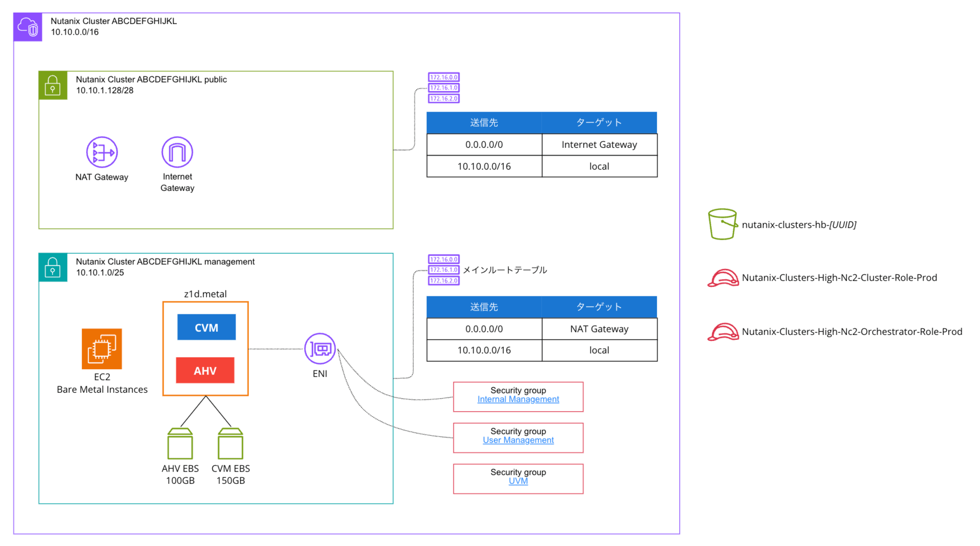Click the S3 bucket icon
Screen dimensions: 980x546
(723, 224)
